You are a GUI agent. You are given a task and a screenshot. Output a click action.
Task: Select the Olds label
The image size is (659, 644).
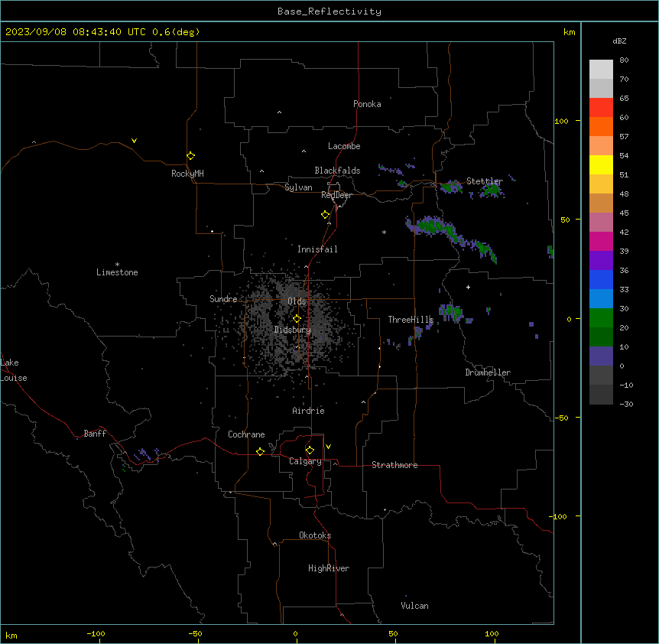click(297, 301)
